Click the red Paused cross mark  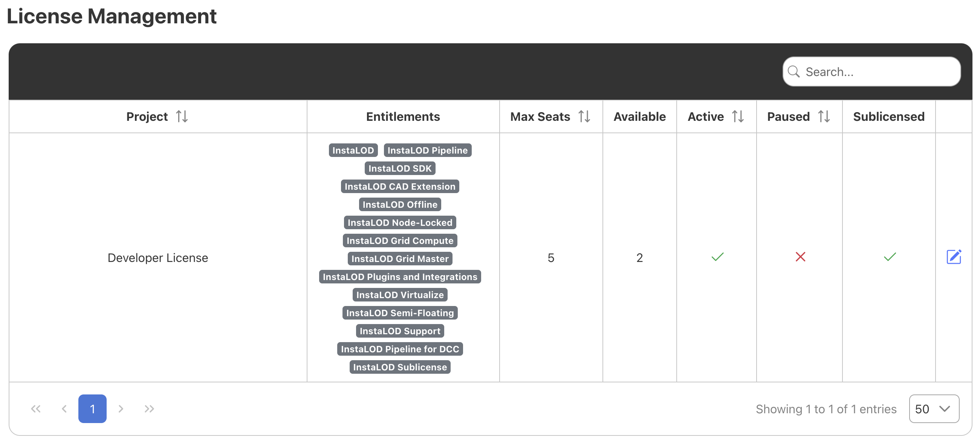(800, 257)
